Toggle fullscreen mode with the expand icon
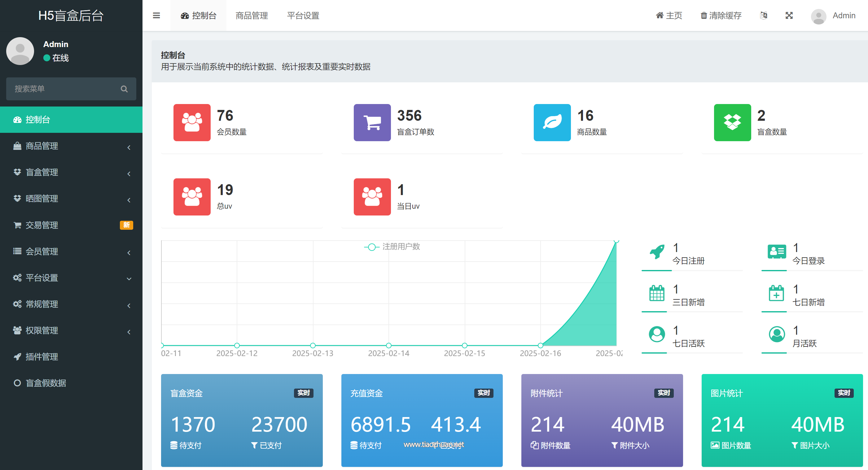The height and width of the screenshot is (470, 868). (x=789, y=15)
